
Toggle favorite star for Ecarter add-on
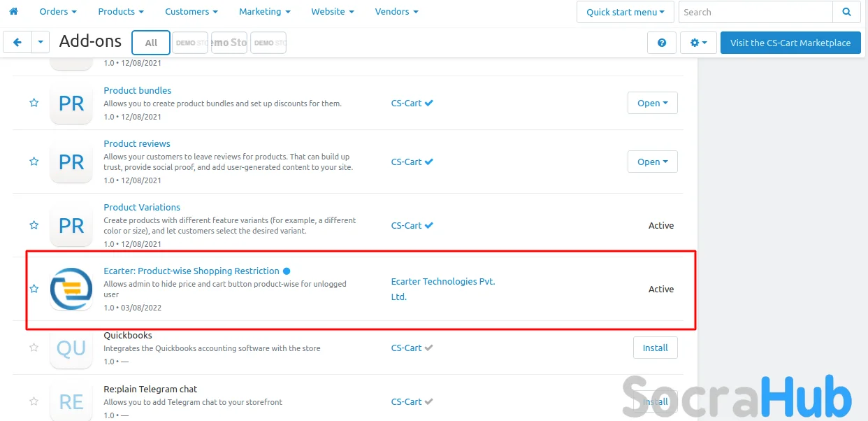point(34,289)
